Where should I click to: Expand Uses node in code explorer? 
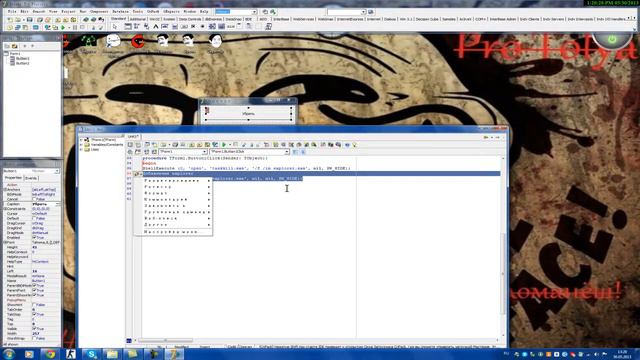click(x=82, y=150)
